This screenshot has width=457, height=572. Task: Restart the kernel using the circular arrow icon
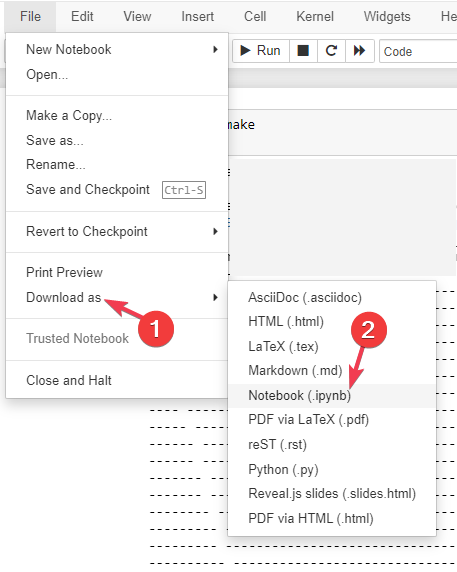tap(331, 51)
